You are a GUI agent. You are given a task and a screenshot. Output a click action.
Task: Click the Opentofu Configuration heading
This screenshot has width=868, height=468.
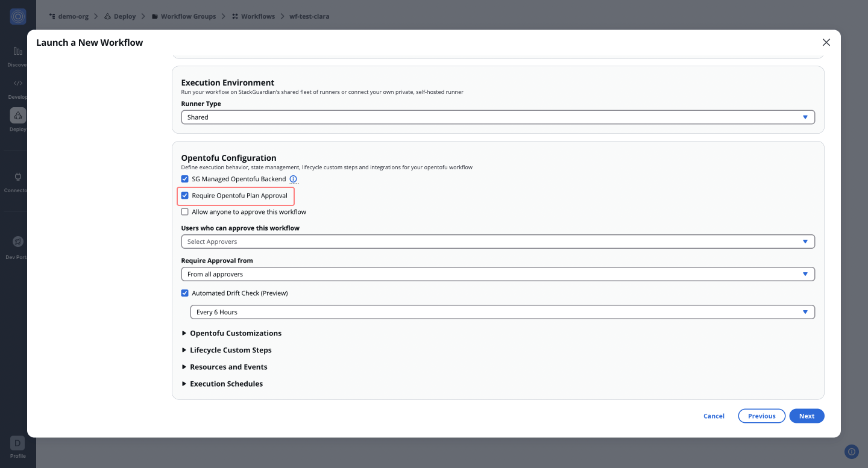(x=228, y=158)
